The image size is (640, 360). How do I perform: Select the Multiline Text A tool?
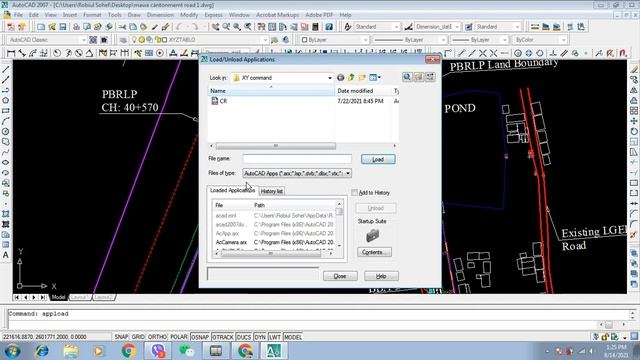(6, 255)
